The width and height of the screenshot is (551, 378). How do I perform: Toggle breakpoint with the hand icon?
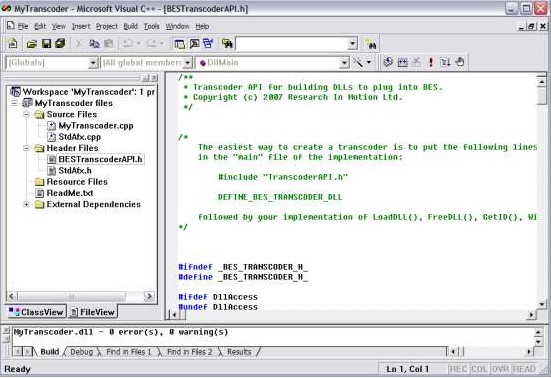pos(460,63)
